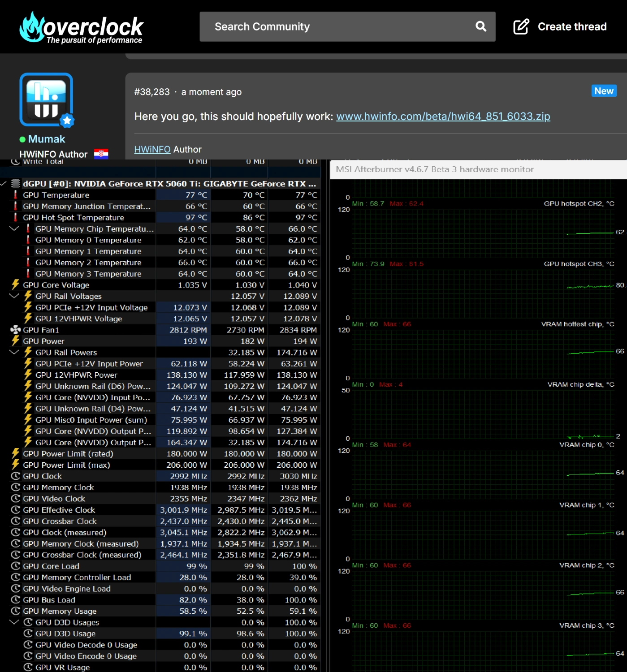The height and width of the screenshot is (672, 627).
Task: Select the GPU D3D Usage value 99.1 %
Action: click(193, 633)
